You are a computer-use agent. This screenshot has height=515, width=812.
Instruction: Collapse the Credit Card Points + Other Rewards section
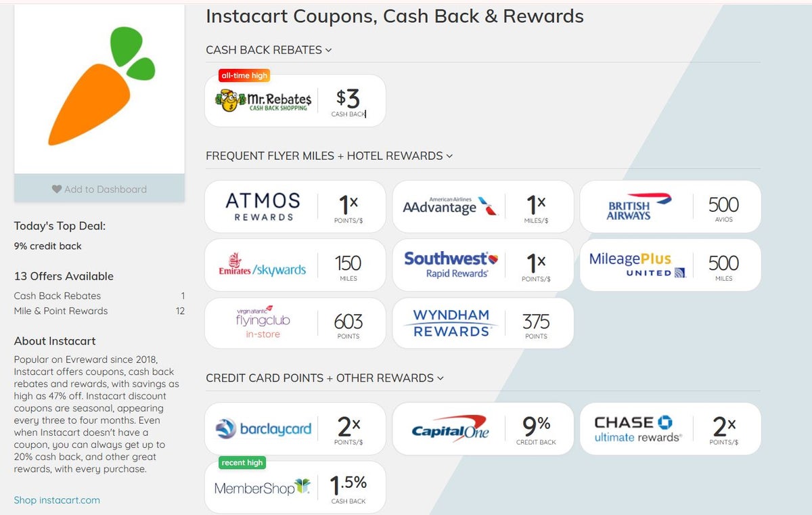441,378
